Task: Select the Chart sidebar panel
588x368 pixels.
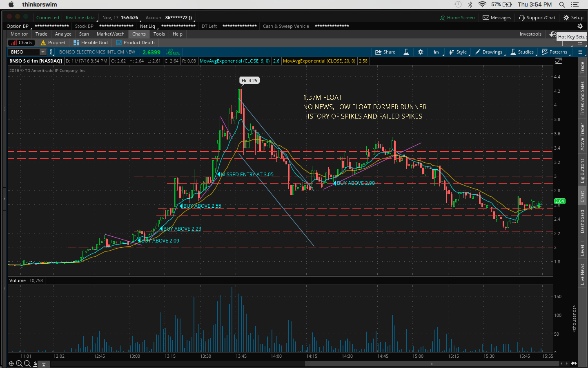Action: tap(583, 197)
